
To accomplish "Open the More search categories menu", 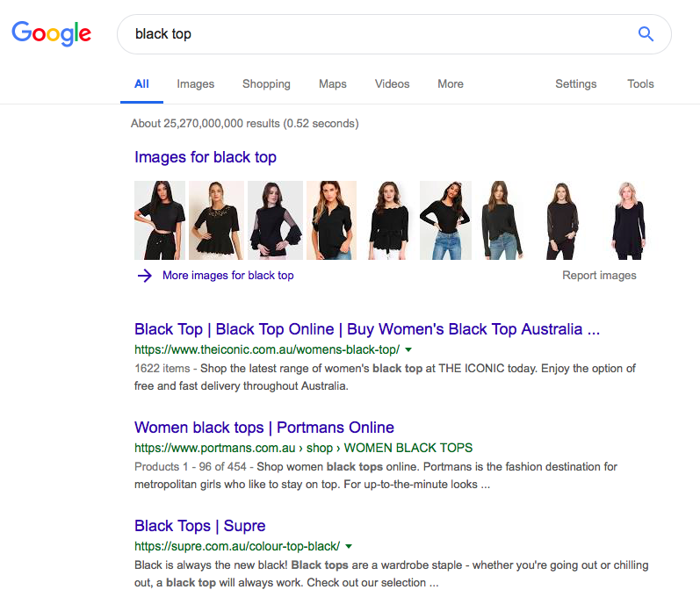I will [x=450, y=84].
